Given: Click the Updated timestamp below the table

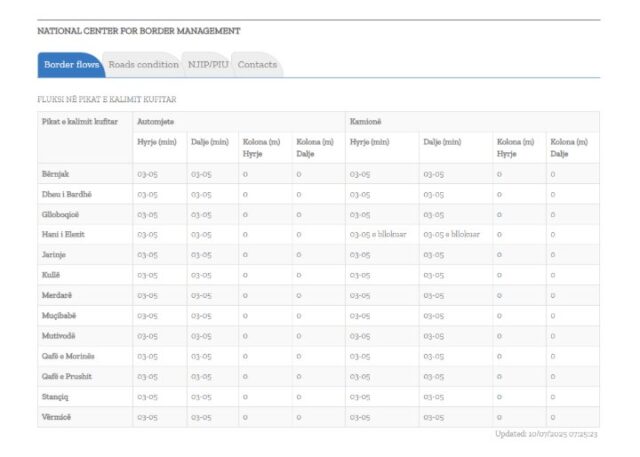Looking at the screenshot, I should pyautogui.click(x=546, y=435).
